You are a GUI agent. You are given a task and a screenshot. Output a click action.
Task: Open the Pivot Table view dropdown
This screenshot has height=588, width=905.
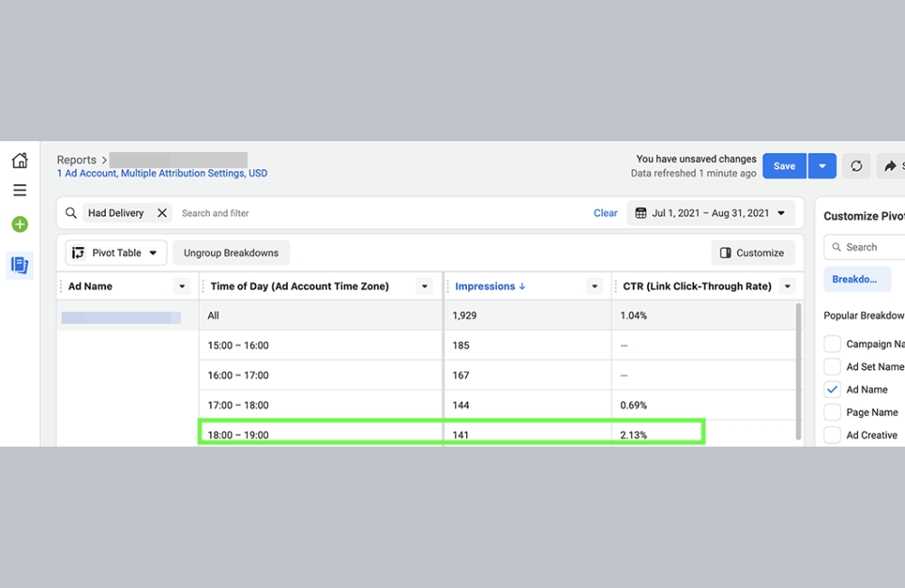click(115, 252)
